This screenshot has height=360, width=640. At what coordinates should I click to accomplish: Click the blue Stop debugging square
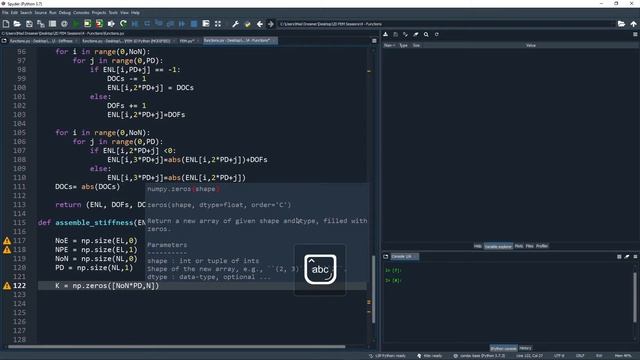click(194, 24)
